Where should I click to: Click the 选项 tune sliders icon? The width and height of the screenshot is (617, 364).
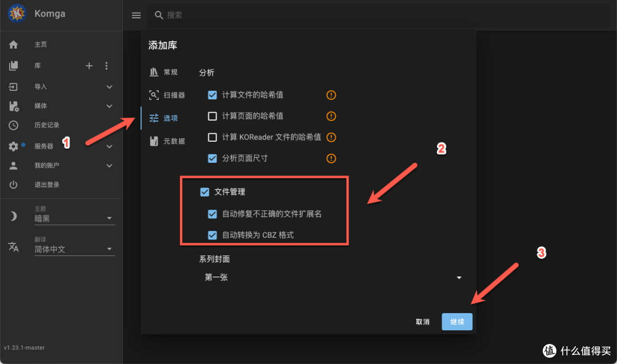tap(154, 118)
